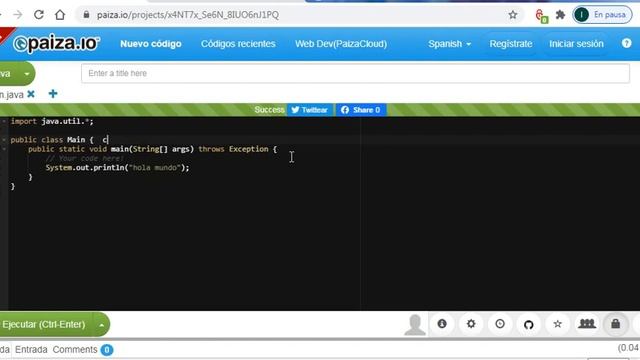The height and width of the screenshot is (360, 640).
Task: Select the Main.java tab
Action: [12, 95]
